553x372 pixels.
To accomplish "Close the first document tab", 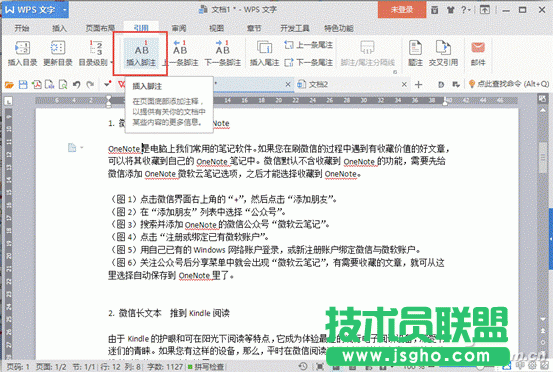I will [x=288, y=84].
